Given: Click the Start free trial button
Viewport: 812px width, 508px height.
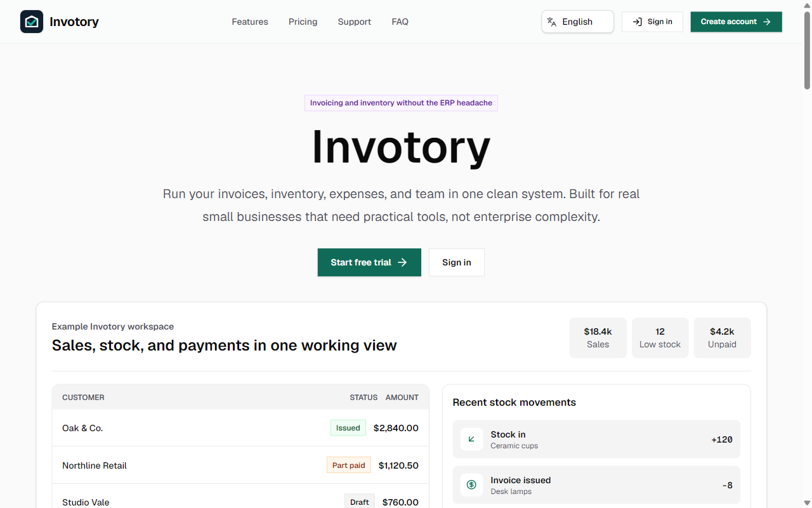Looking at the screenshot, I should [x=369, y=262].
